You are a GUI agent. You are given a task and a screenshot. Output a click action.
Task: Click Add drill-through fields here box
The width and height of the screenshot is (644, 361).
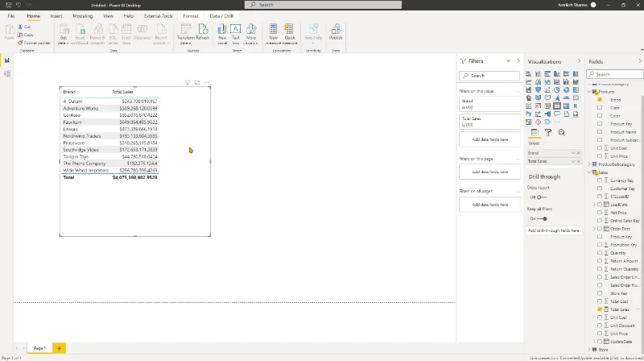[x=554, y=230]
